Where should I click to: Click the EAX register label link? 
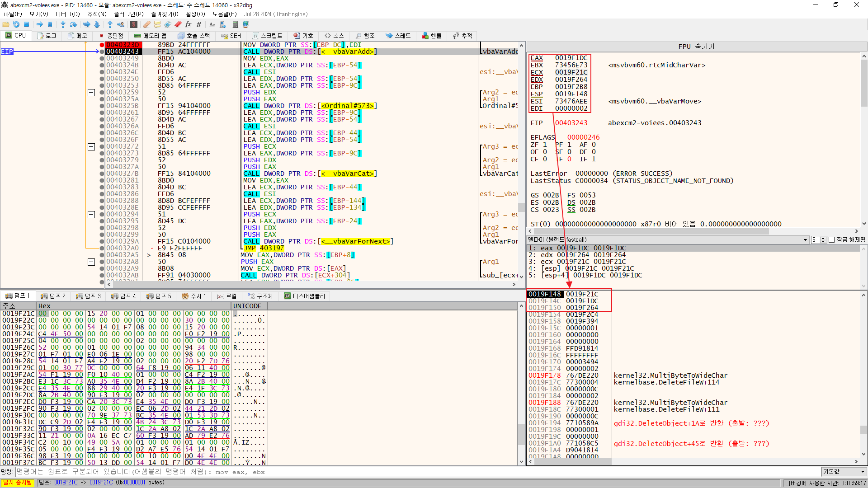tap(537, 58)
